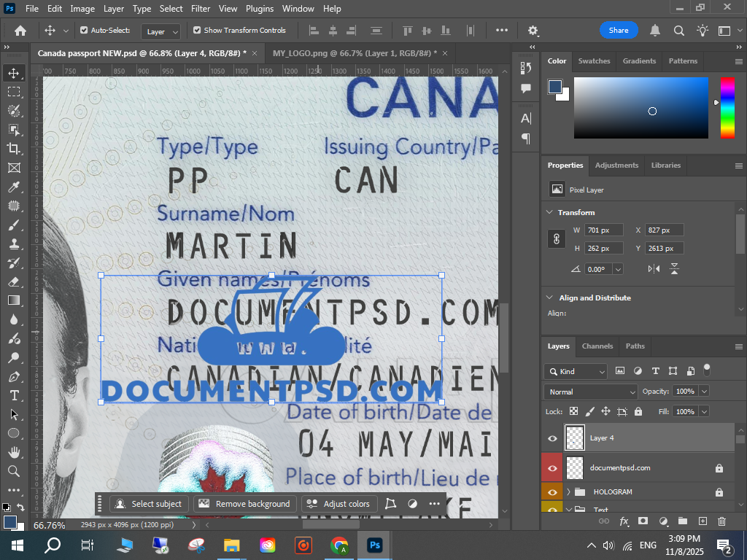Open the Normal blend mode dropdown
This screenshot has width=747, height=560.
[x=592, y=392]
